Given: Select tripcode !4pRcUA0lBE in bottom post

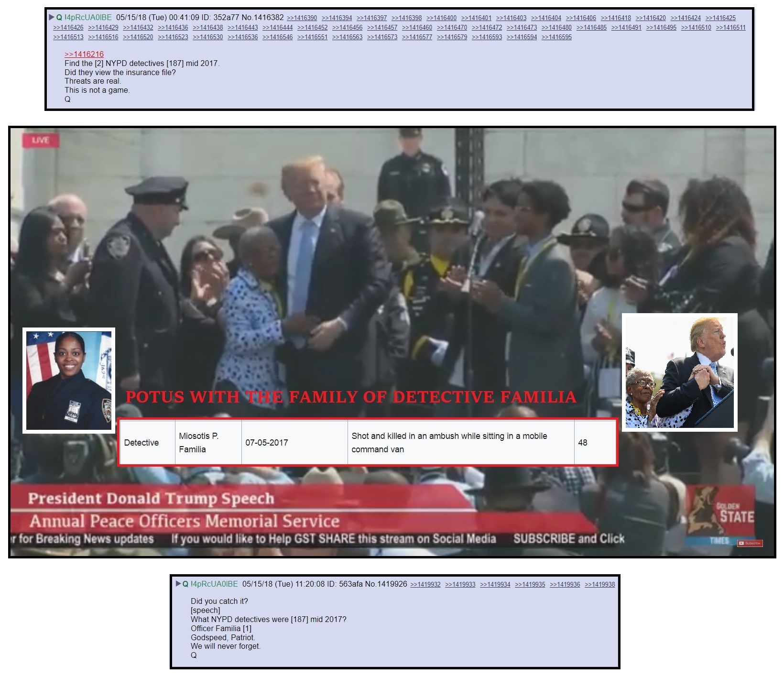Looking at the screenshot, I should click(x=214, y=584).
